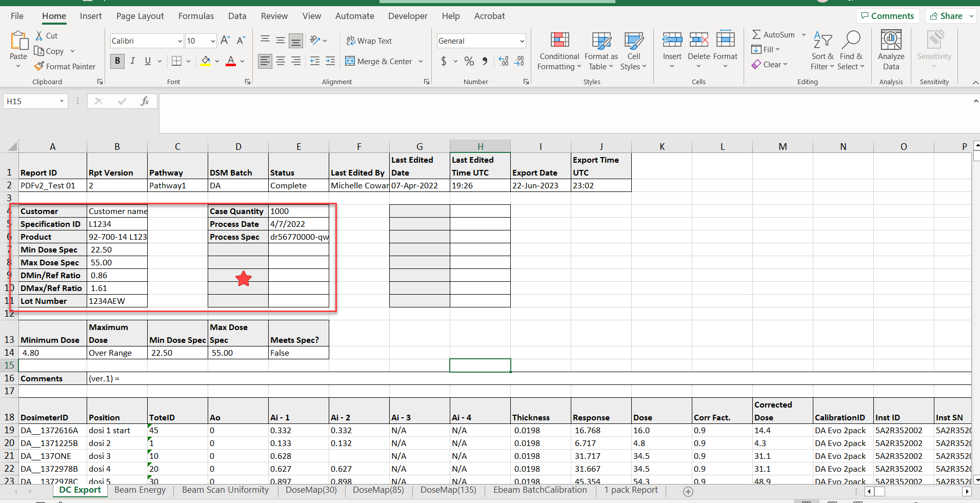980x503 pixels.
Task: Open the General number format dropdown
Action: [522, 41]
